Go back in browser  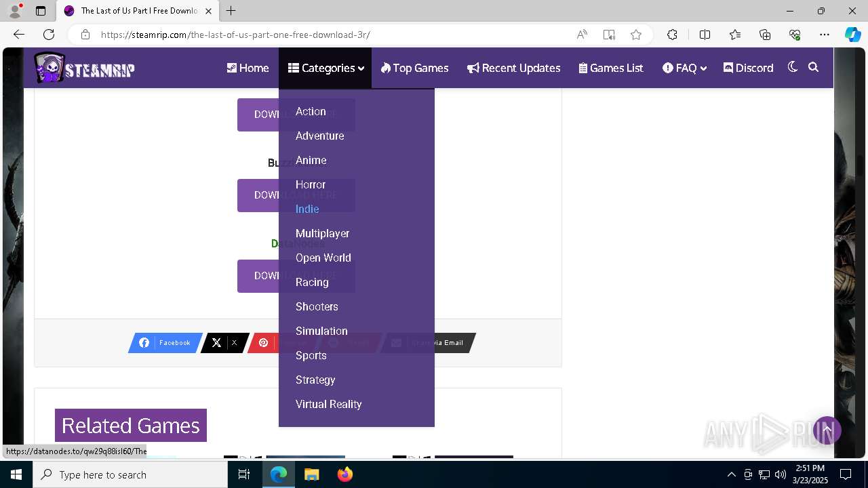pyautogui.click(x=19, y=35)
